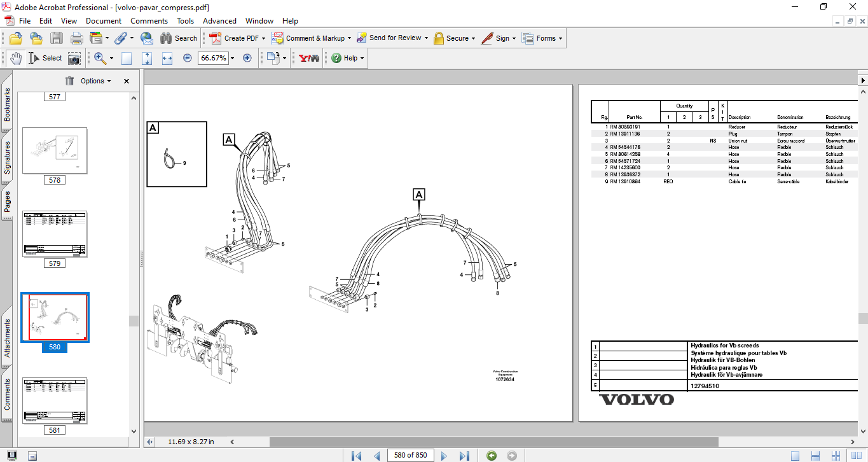Switch to the Bookmarks side tab
Viewport: 868px width, 462px height.
7,104
